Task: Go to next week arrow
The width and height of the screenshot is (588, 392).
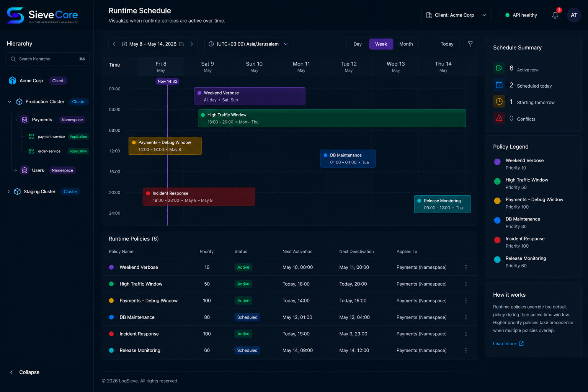Action: pos(192,44)
